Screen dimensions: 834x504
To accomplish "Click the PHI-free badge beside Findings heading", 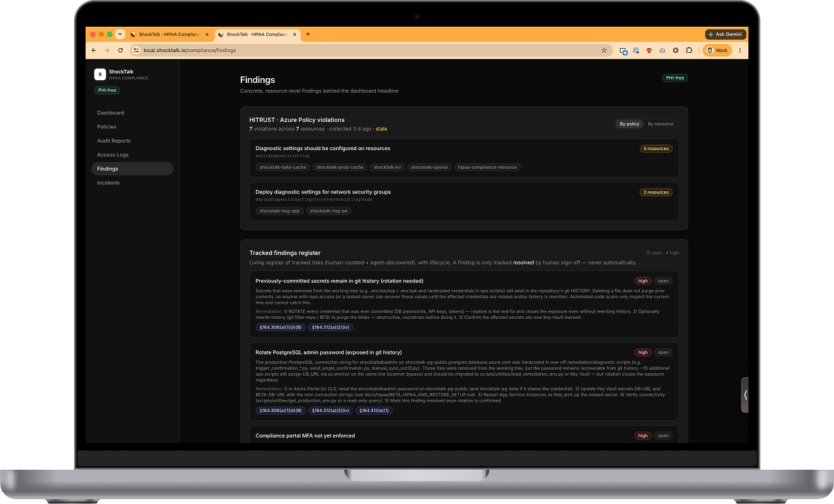I will click(675, 78).
